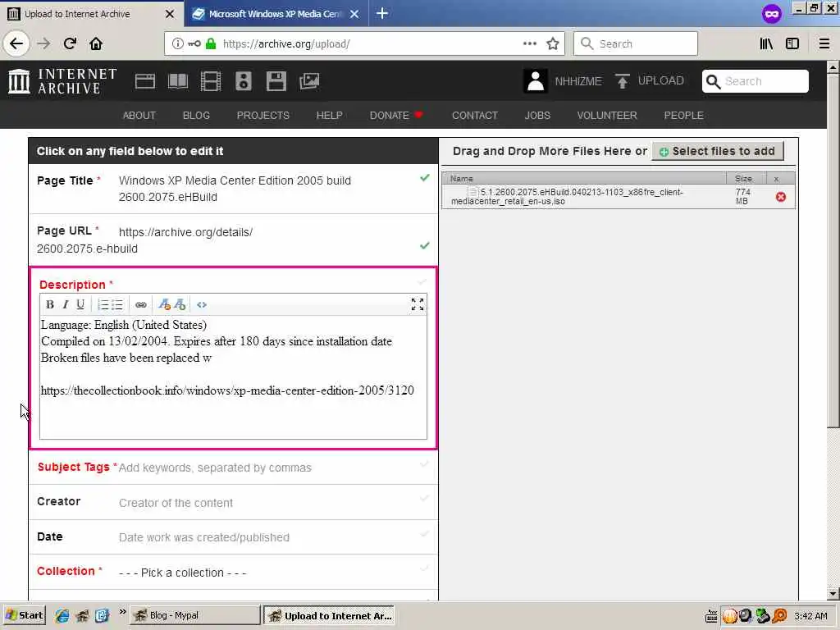Open the JOBS link

pyautogui.click(x=537, y=115)
